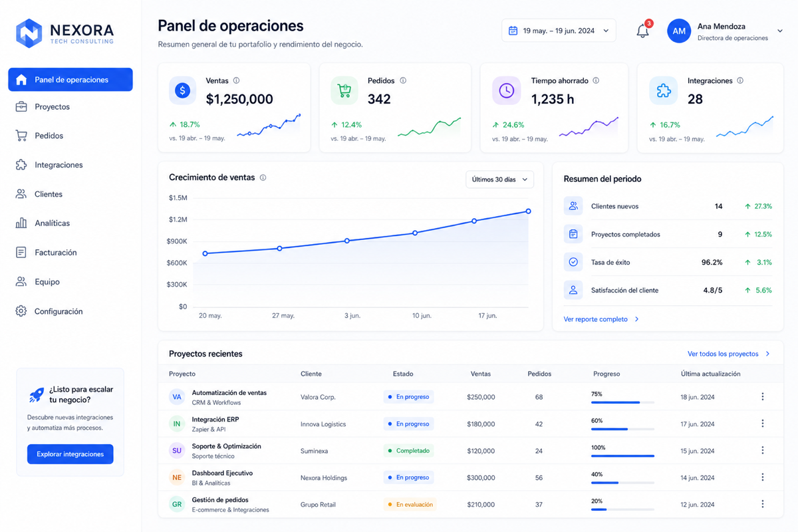Click the Ventas dollar icon
798x532 pixels.
pos(182,91)
